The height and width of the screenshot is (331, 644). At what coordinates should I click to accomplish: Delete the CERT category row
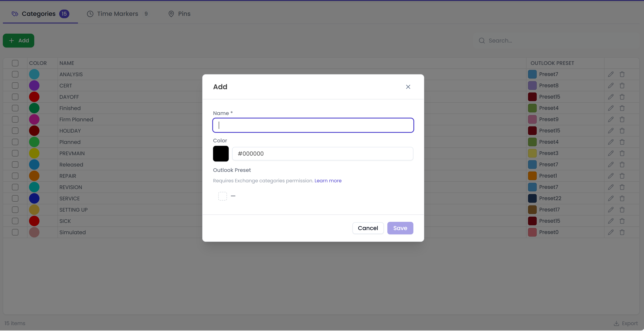622,86
